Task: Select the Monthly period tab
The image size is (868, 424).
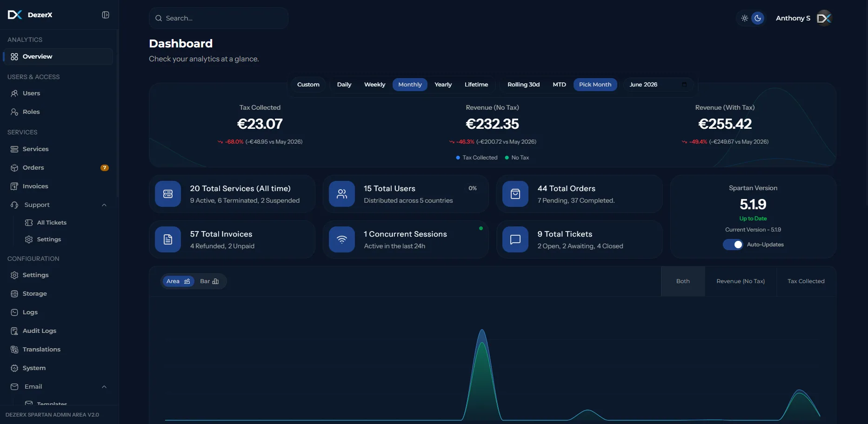Action: pyautogui.click(x=410, y=85)
